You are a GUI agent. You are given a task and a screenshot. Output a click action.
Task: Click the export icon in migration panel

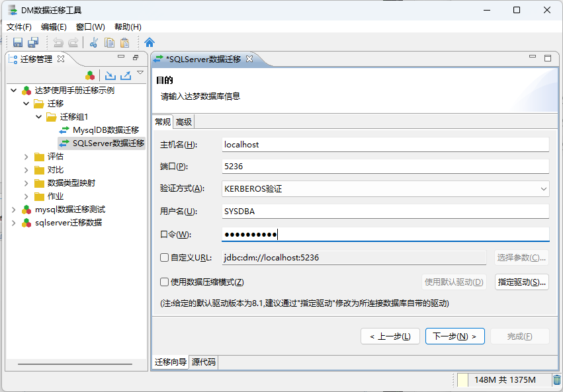[x=126, y=75]
